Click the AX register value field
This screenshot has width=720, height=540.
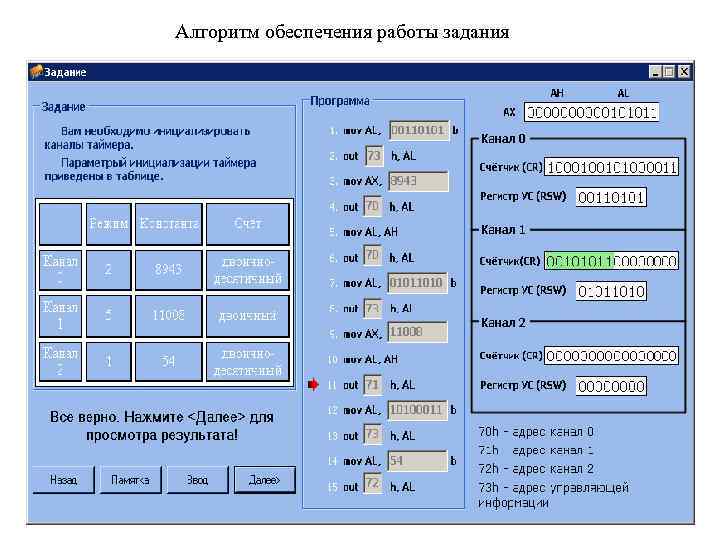[591, 112]
